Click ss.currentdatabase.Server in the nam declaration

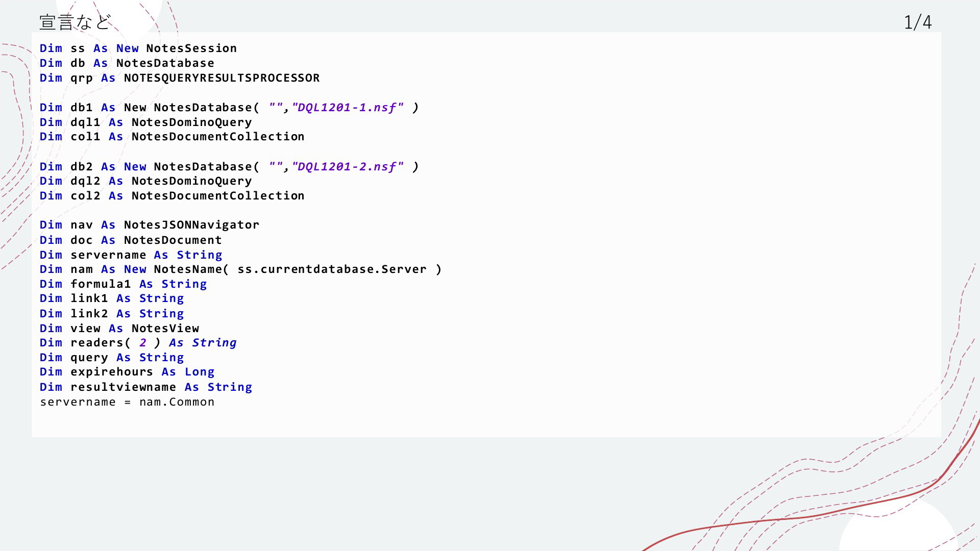(x=332, y=269)
